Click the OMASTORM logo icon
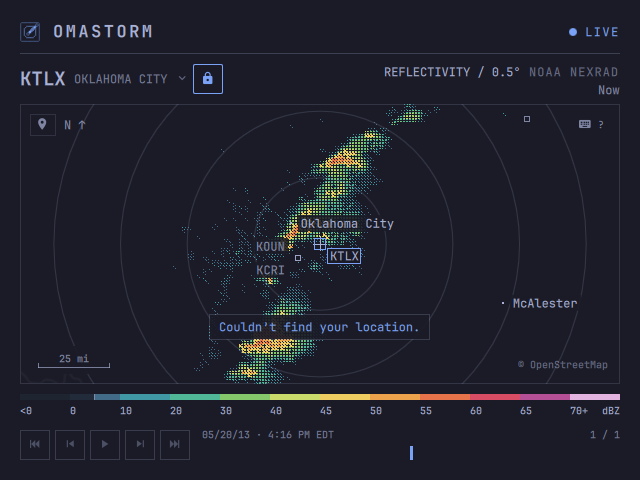The width and height of the screenshot is (640, 480). pyautogui.click(x=30, y=32)
